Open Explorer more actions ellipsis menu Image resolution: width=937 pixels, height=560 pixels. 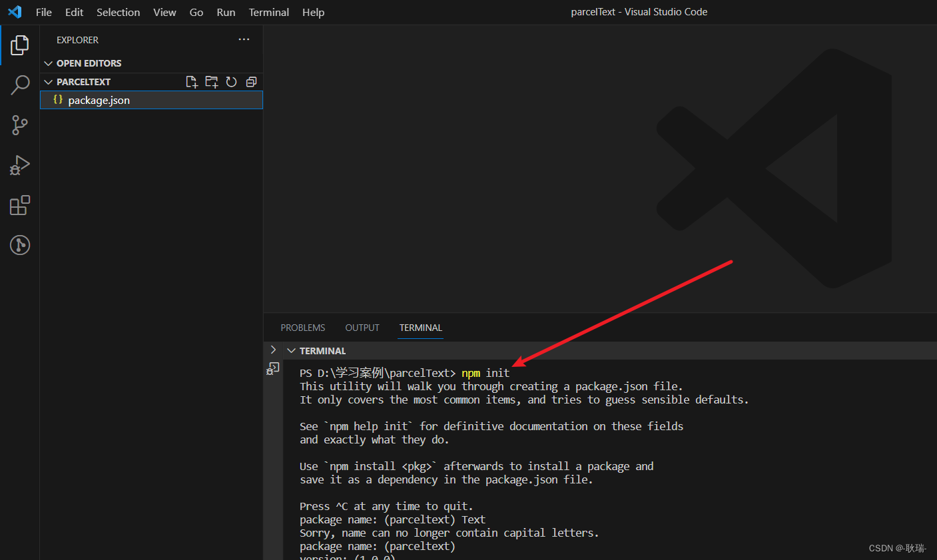point(244,40)
